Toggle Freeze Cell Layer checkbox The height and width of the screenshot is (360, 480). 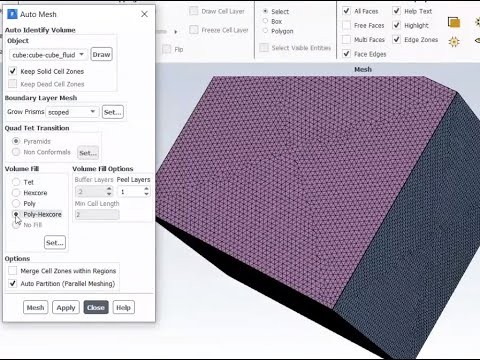[193, 30]
